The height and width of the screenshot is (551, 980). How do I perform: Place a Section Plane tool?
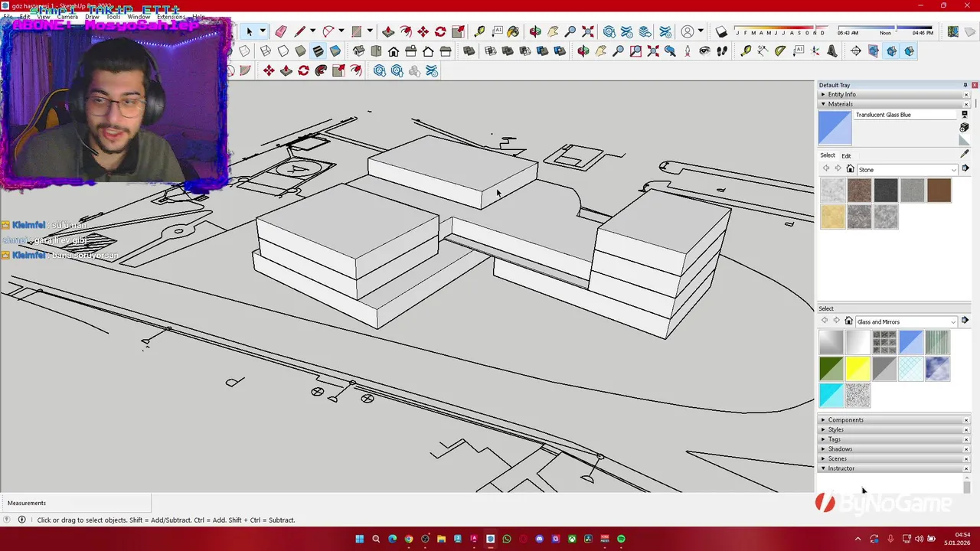coord(855,51)
